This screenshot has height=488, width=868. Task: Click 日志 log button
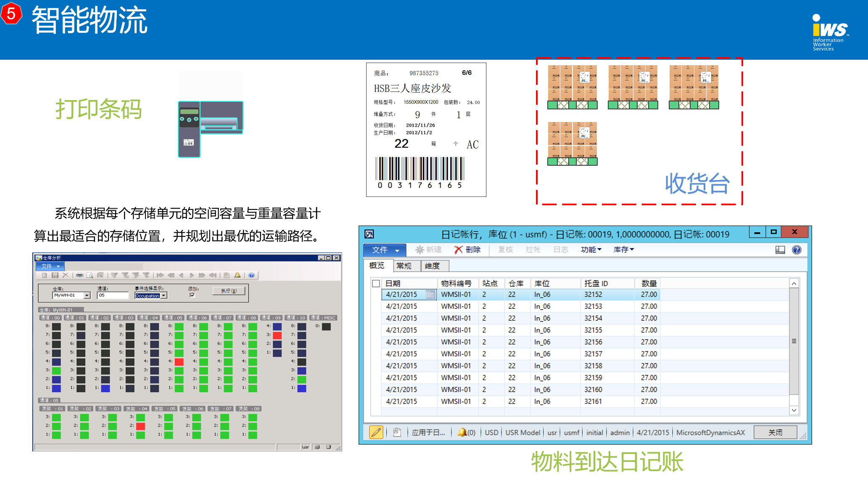pos(561,250)
